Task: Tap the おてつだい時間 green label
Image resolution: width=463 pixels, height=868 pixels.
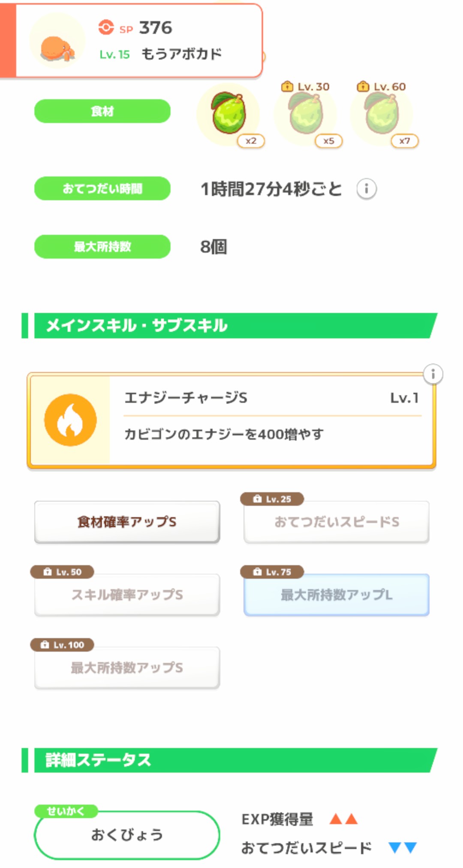Action: [x=102, y=189]
